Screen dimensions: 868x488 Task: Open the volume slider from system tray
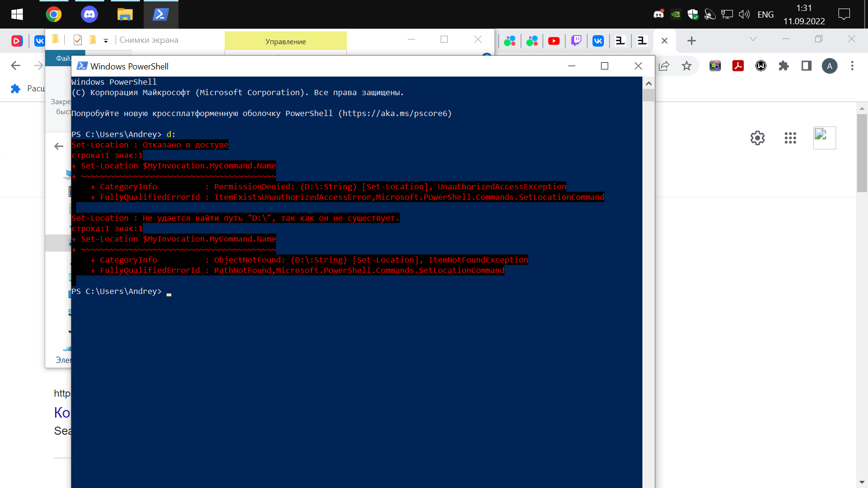744,14
